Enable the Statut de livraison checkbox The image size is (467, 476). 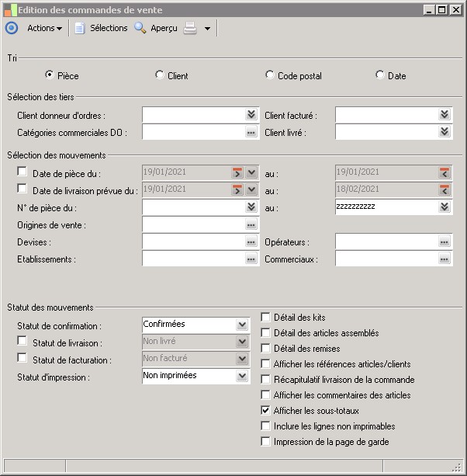click(22, 340)
